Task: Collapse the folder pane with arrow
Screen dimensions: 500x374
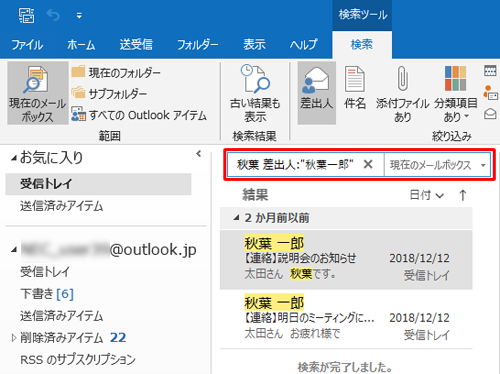Action: (199, 154)
